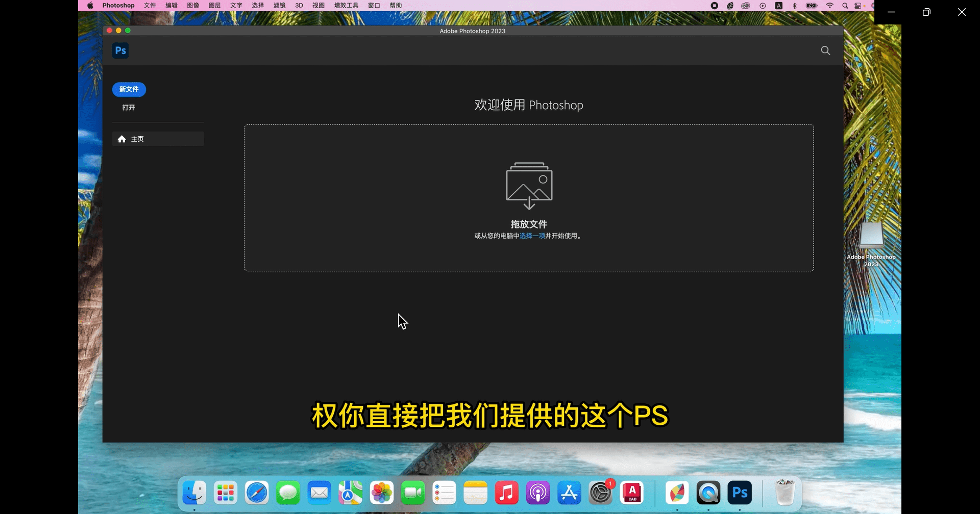
Task: Open Maps from the Dock
Action: point(351,493)
